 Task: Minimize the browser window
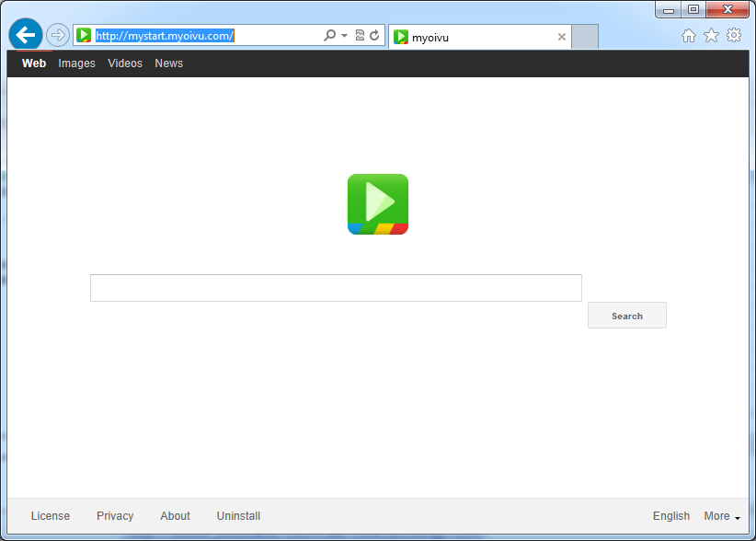coord(669,9)
